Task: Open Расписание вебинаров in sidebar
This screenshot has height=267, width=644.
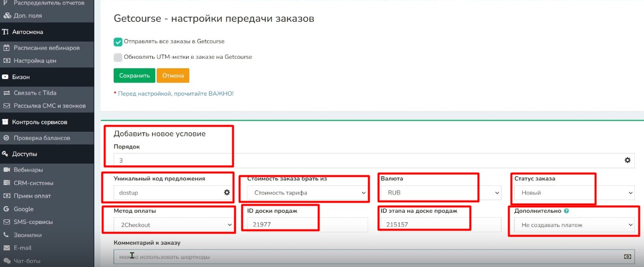Action: pyautogui.click(x=47, y=48)
